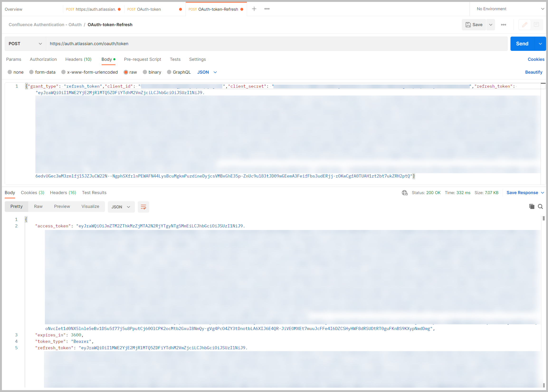Open the three-dots menu beside Save
Viewport: 548px width, 392px height.
point(503,25)
